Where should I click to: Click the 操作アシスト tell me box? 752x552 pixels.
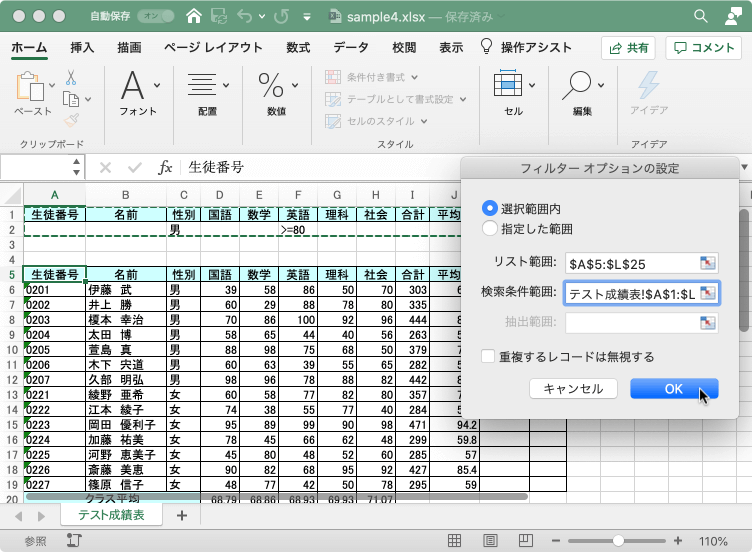click(x=526, y=47)
